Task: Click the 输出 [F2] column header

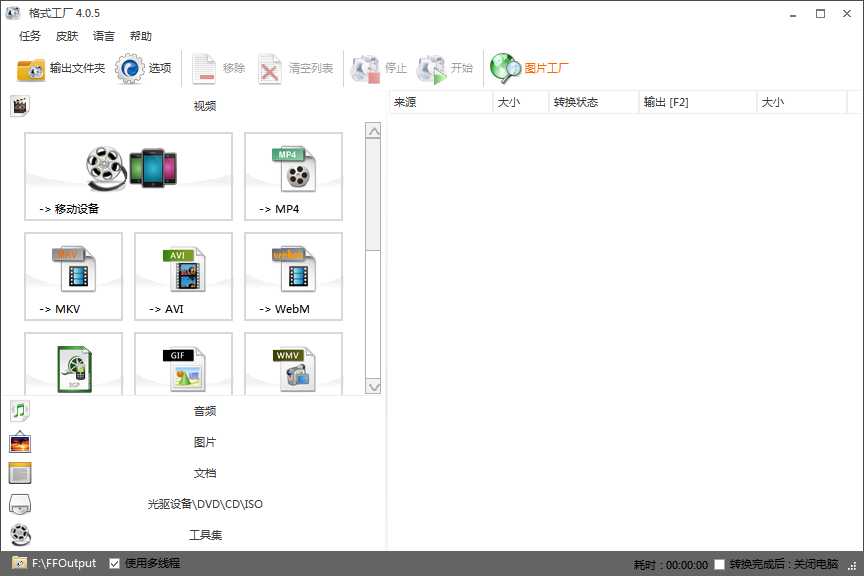Action: [x=698, y=103]
